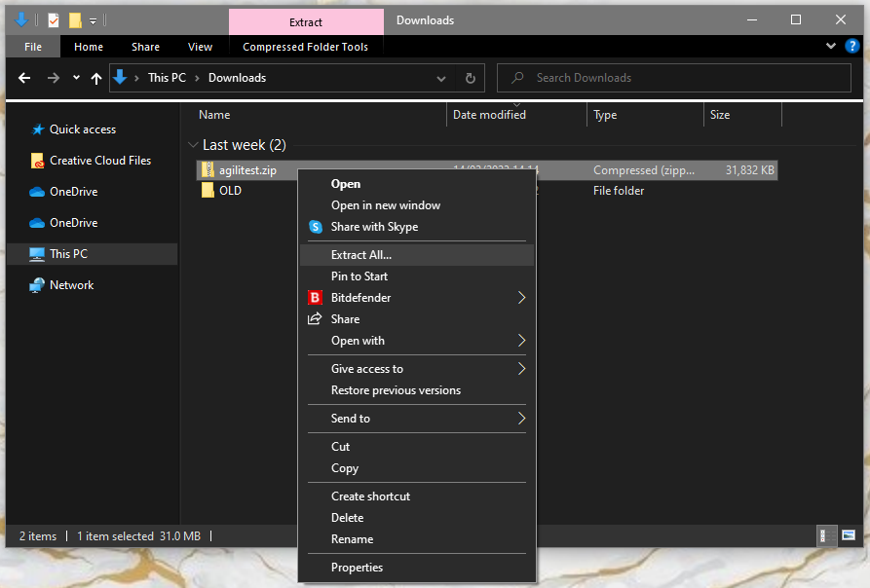Click the back navigation button
Image resolution: width=870 pixels, height=588 pixels.
[x=24, y=78]
